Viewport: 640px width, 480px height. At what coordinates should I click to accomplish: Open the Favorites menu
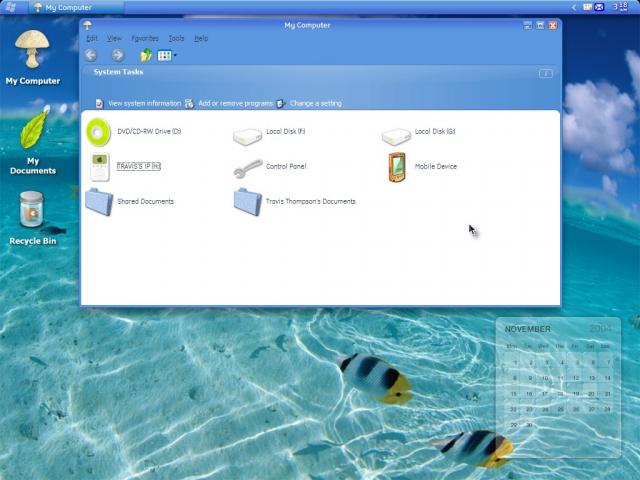point(145,38)
